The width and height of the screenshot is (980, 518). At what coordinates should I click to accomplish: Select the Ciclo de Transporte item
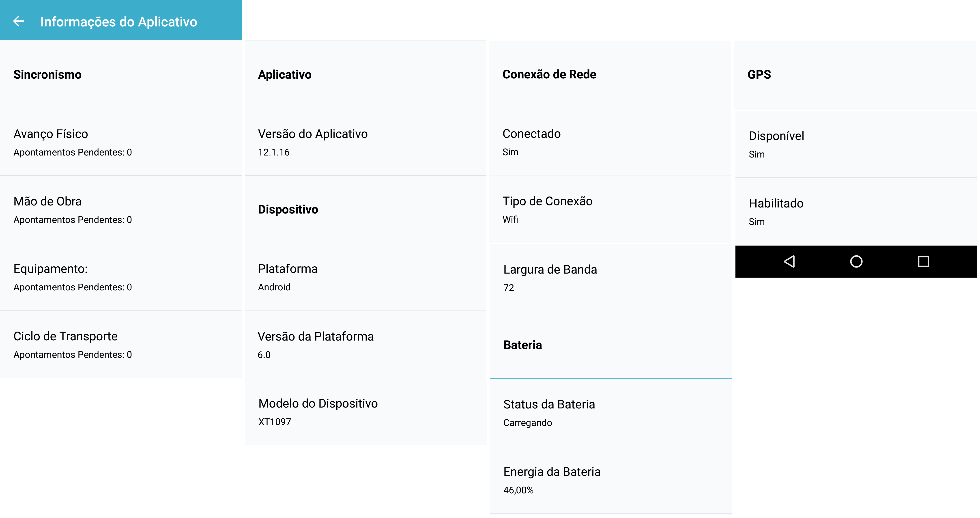point(121,344)
